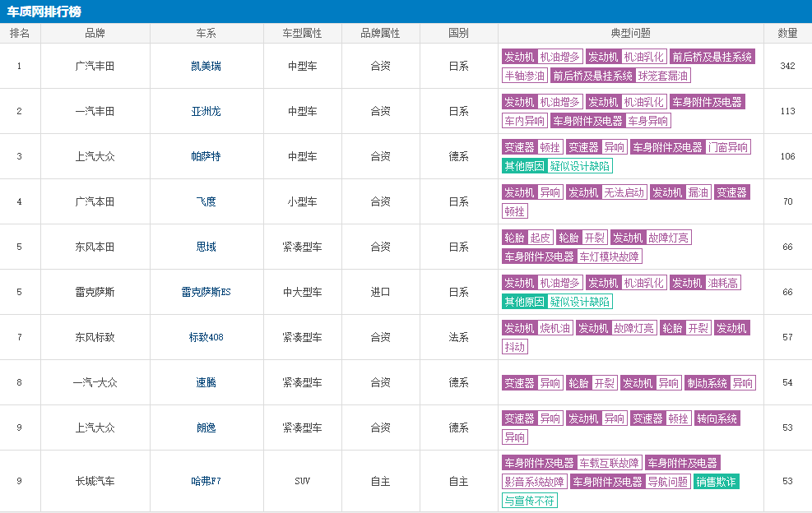Click the 小型车 vehicle type cell
The height and width of the screenshot is (513, 812).
click(x=302, y=201)
